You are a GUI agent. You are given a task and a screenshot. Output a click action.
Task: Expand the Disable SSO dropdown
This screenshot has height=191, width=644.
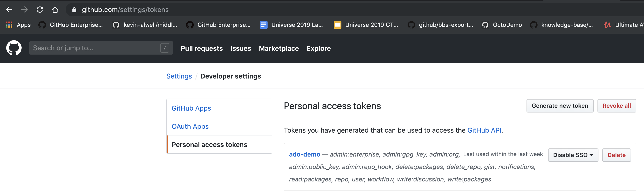pos(573,155)
